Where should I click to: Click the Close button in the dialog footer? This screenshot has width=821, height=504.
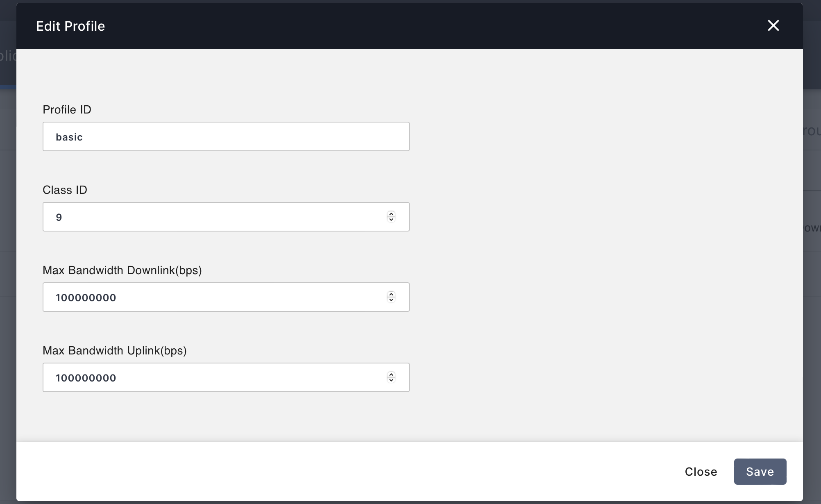click(x=701, y=472)
